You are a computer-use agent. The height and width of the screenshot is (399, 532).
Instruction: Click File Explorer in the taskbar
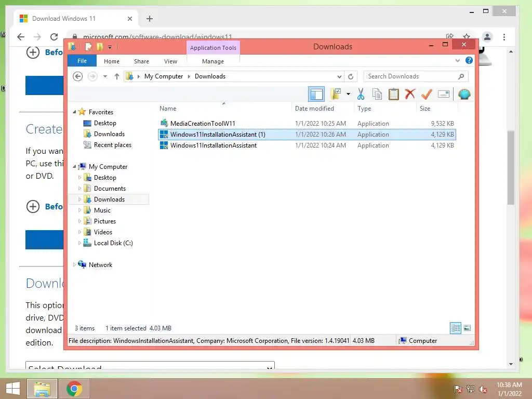click(42, 389)
